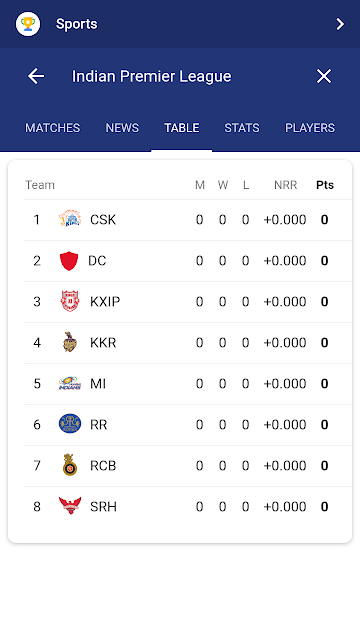
Task: Select the Pts column header
Action: coord(325,185)
